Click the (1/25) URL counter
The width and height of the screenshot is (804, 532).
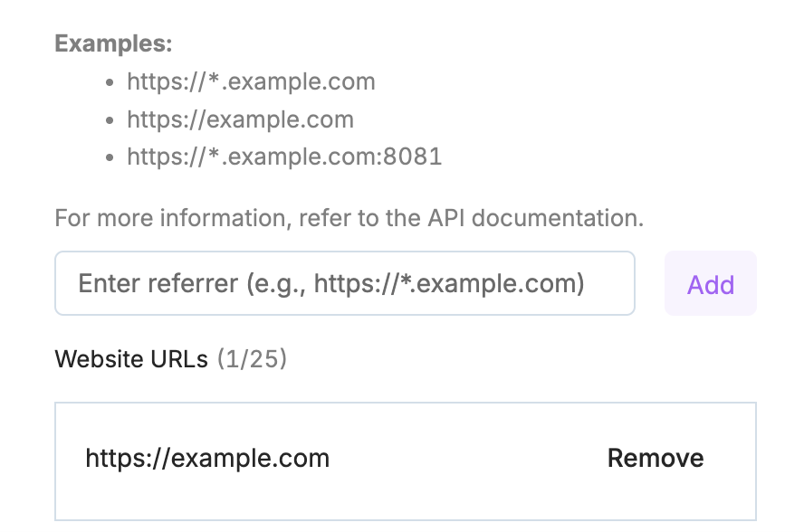(253, 359)
